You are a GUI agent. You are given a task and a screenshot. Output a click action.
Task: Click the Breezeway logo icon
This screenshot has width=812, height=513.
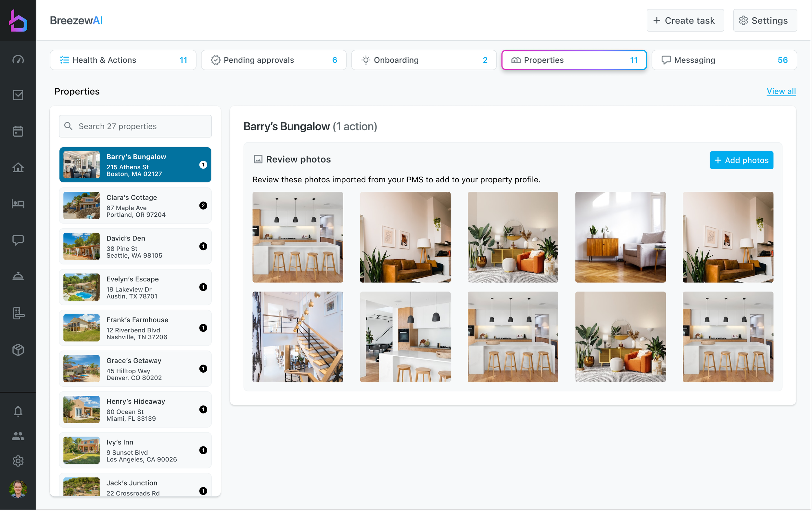[x=18, y=20]
